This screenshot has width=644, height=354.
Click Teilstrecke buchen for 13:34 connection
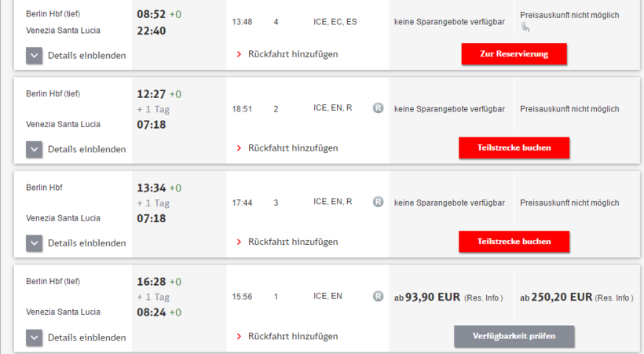pyautogui.click(x=514, y=242)
